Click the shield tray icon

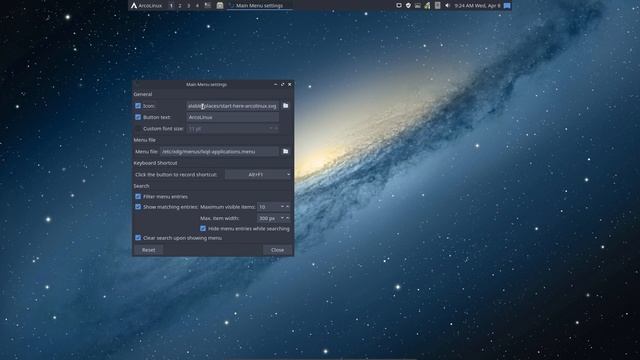pyautogui.click(x=408, y=5)
